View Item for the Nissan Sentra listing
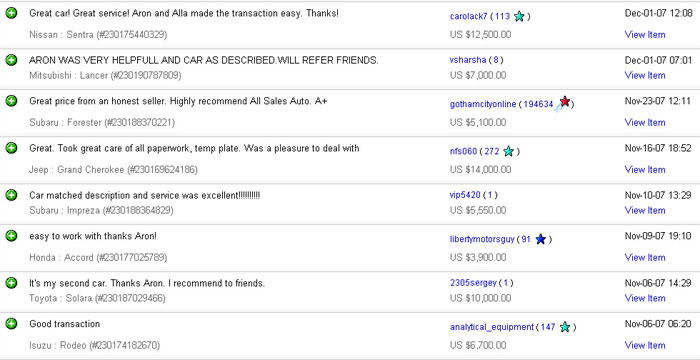The height and width of the screenshot is (360, 700). coord(645,34)
